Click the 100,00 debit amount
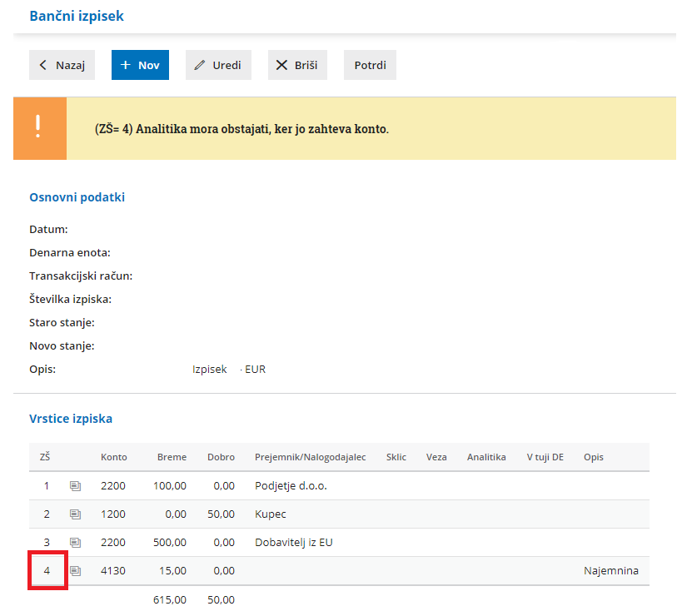 [170, 486]
